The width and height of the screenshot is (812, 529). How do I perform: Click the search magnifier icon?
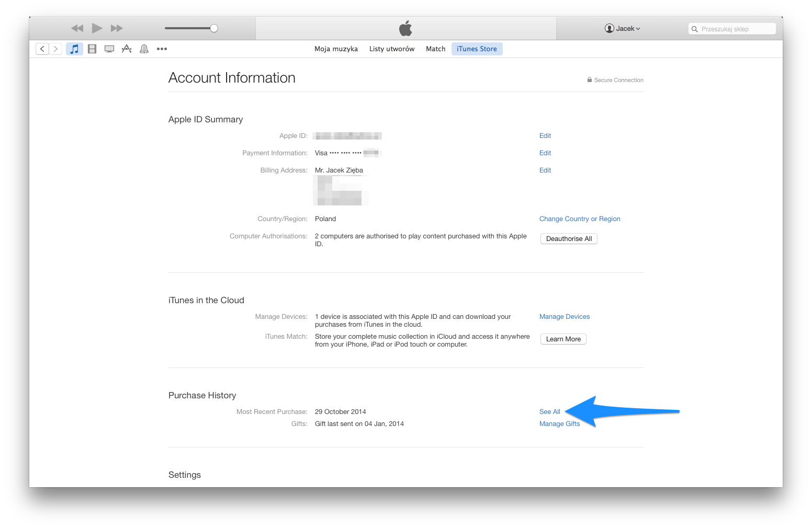[695, 29]
